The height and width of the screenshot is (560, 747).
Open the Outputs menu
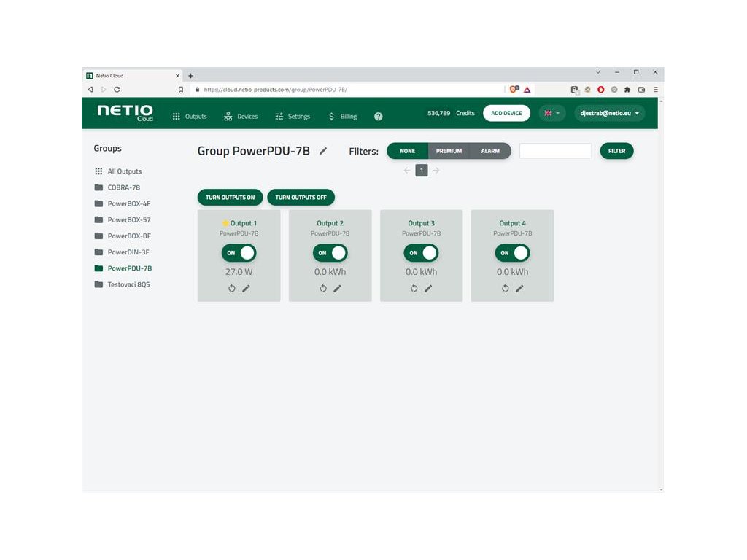click(190, 116)
